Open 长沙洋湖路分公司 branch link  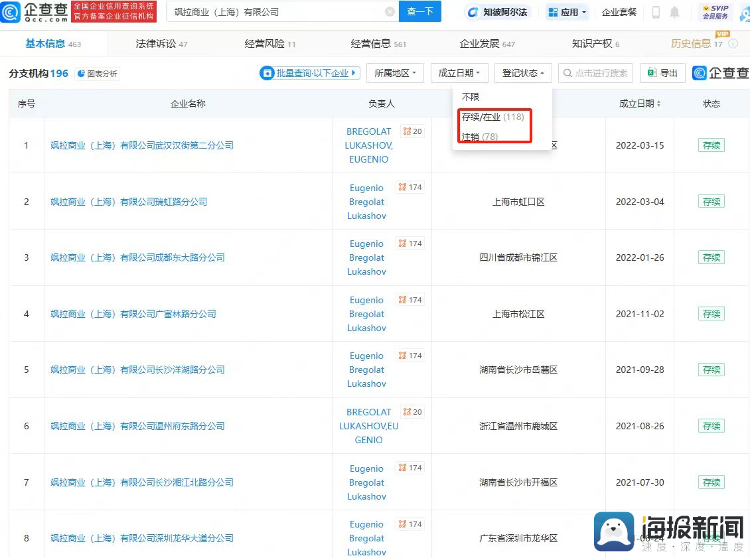pos(137,370)
